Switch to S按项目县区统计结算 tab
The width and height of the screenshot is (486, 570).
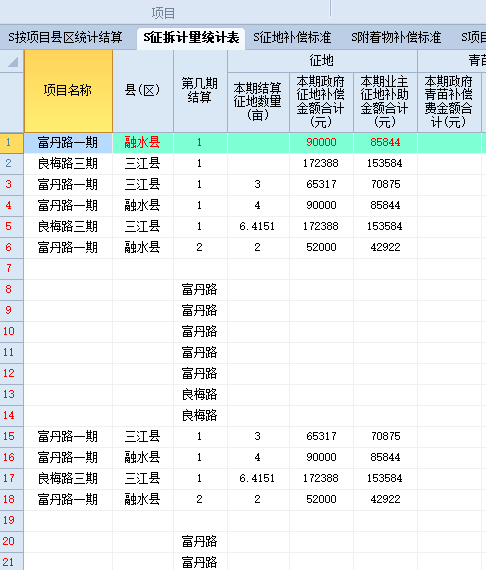coord(65,37)
